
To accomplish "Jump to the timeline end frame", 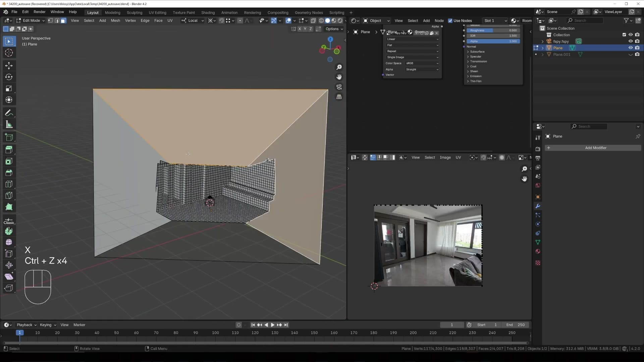I will tap(286, 325).
